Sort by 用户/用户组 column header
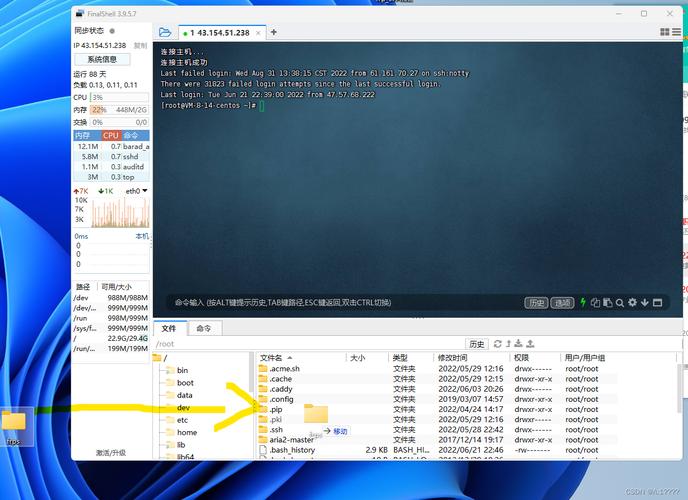The image size is (688, 500). [x=618, y=358]
